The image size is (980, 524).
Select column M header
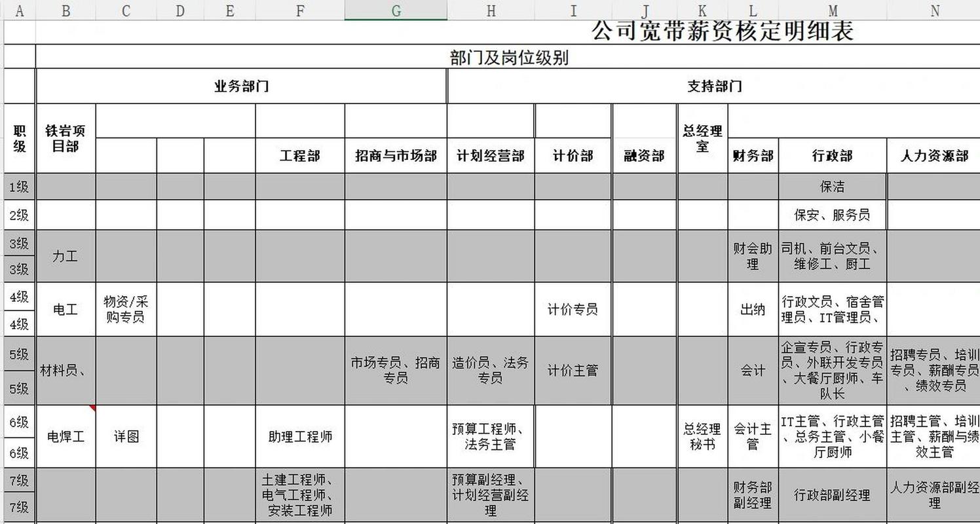(833, 10)
